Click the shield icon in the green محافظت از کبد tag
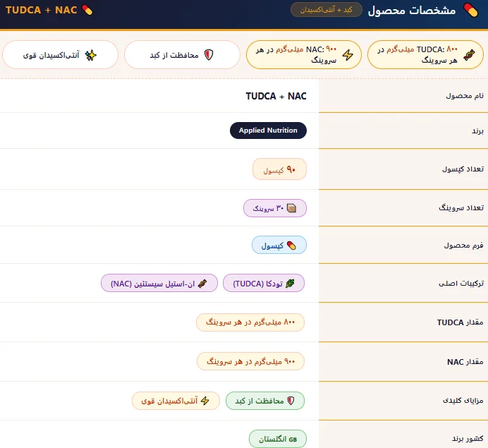 291,400
